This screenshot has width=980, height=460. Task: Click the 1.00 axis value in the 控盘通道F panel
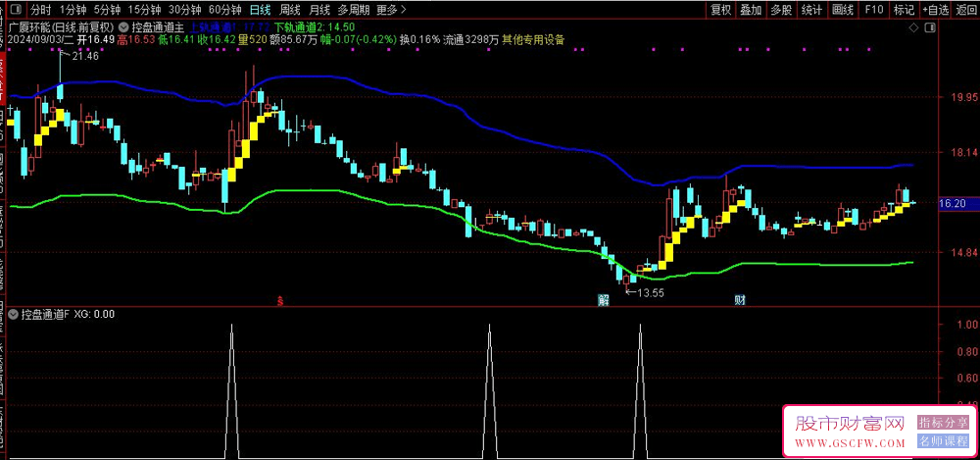coord(967,325)
